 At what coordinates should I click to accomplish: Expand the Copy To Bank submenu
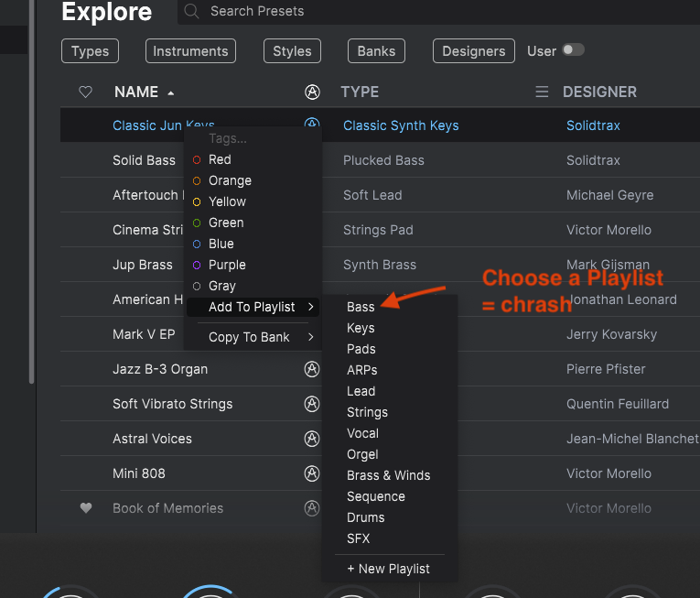pos(253,337)
